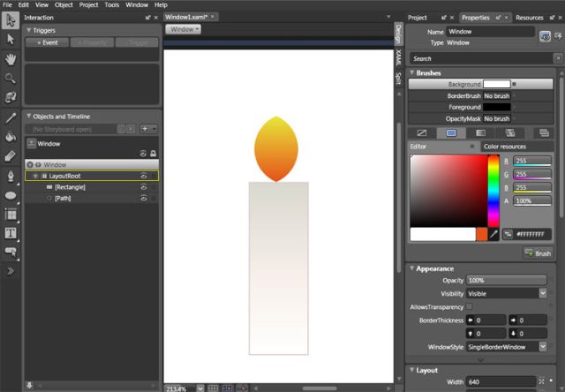Click the hue spectrum slider

click(493, 191)
